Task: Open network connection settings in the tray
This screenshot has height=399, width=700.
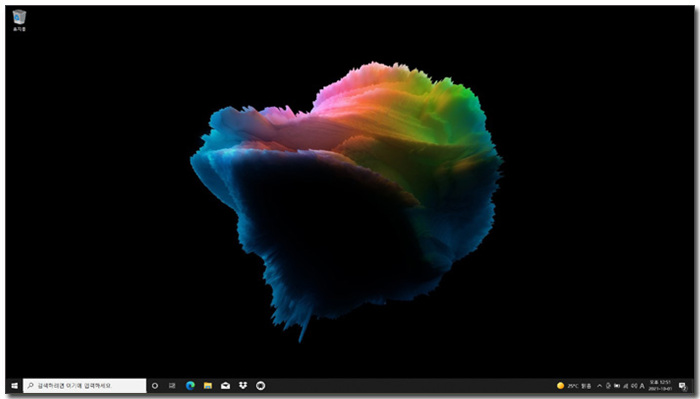Action: click(x=625, y=386)
